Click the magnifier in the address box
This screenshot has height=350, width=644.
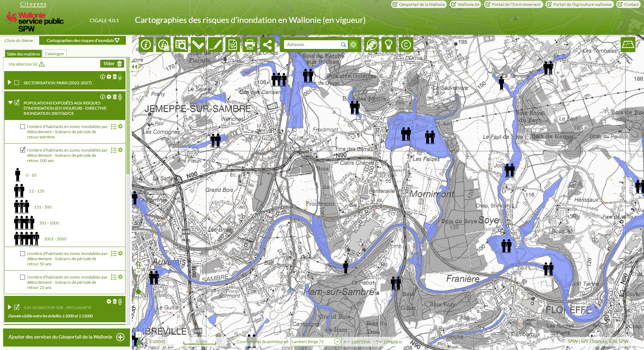[343, 45]
